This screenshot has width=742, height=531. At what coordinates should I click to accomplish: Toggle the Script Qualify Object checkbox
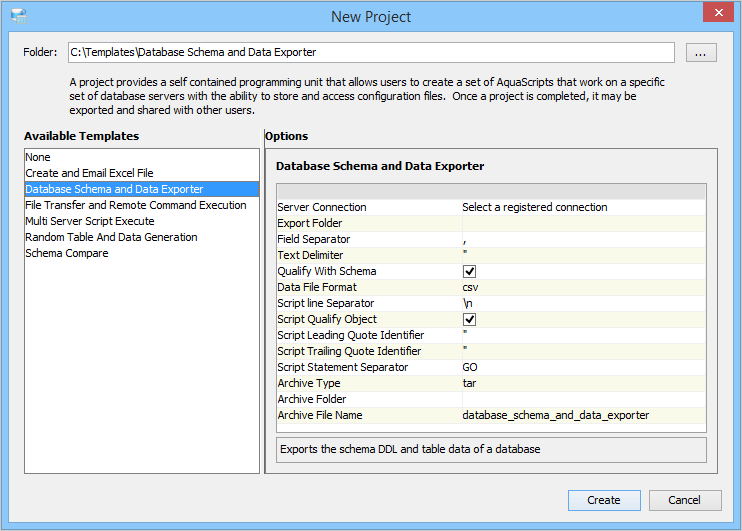[x=469, y=319]
